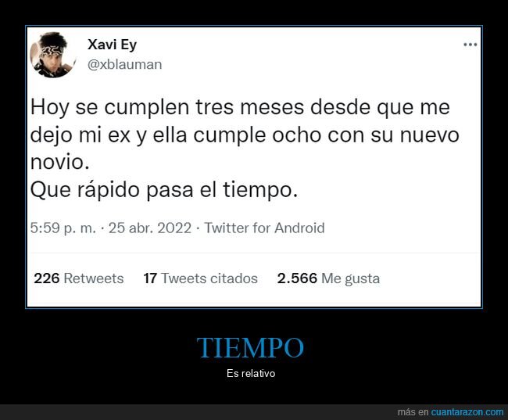Click the TIEMPO title heading

coord(250,347)
